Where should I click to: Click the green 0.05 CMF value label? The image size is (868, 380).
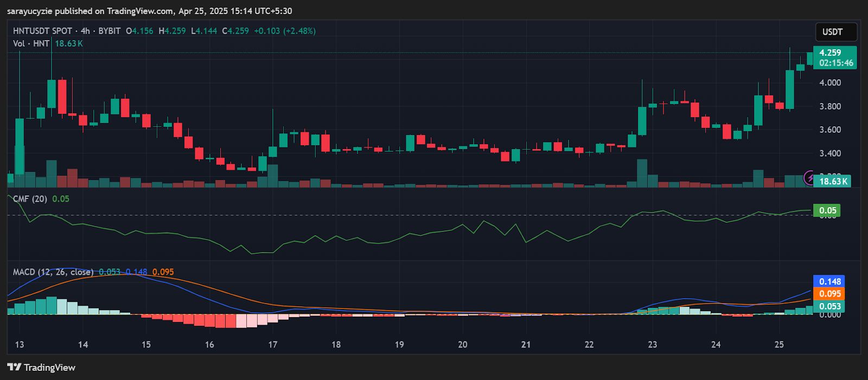(x=827, y=210)
